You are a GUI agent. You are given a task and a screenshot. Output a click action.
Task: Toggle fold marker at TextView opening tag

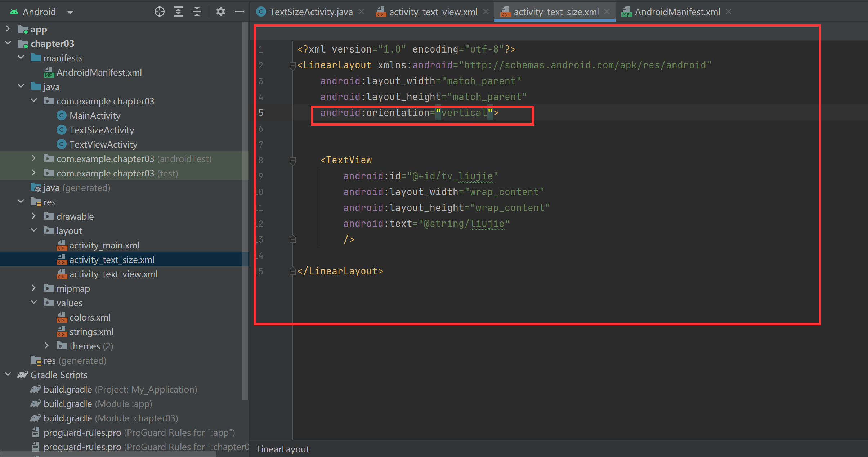click(293, 161)
